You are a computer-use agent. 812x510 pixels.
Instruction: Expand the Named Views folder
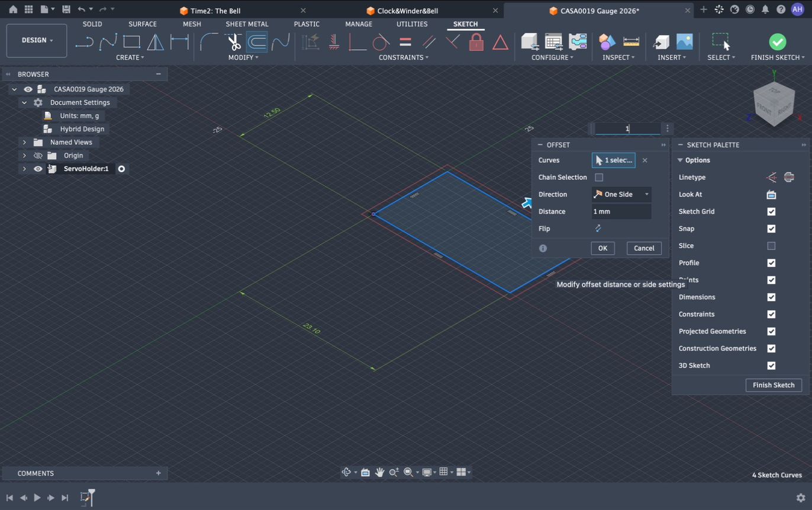pos(24,142)
